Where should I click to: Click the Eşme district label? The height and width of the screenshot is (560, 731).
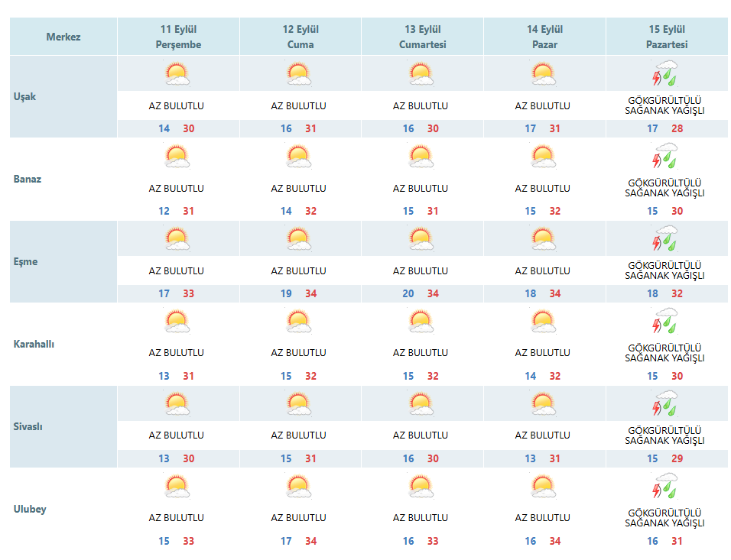coord(26,262)
